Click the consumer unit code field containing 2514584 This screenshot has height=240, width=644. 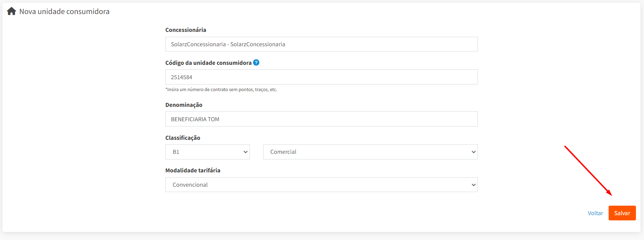coord(321,77)
